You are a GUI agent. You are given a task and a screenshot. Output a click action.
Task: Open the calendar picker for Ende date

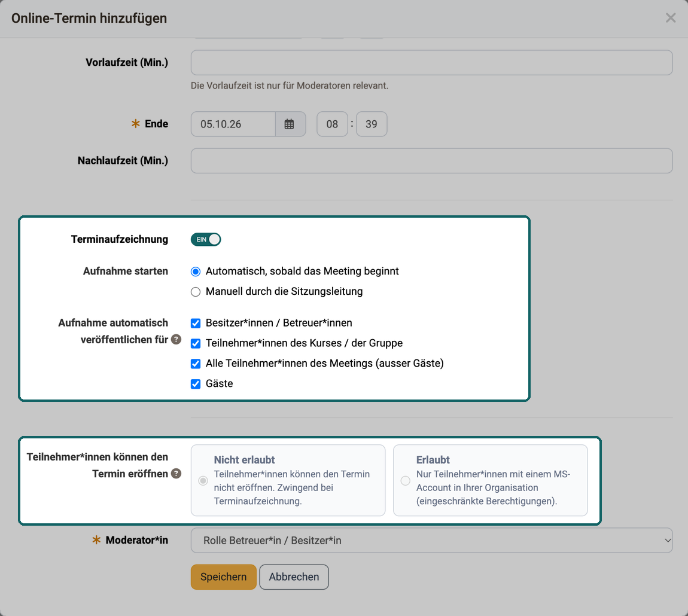pos(290,124)
